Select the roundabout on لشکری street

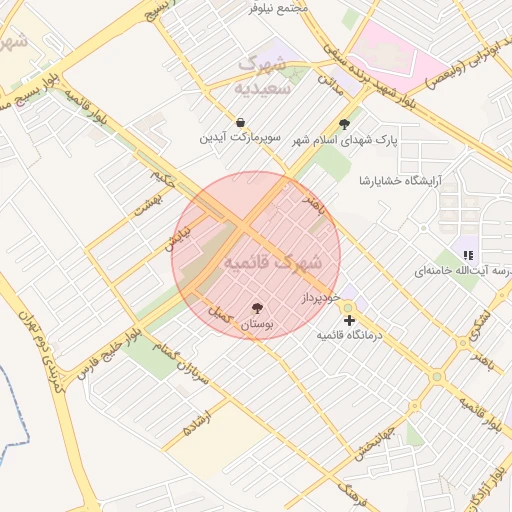pyautogui.click(x=463, y=343)
